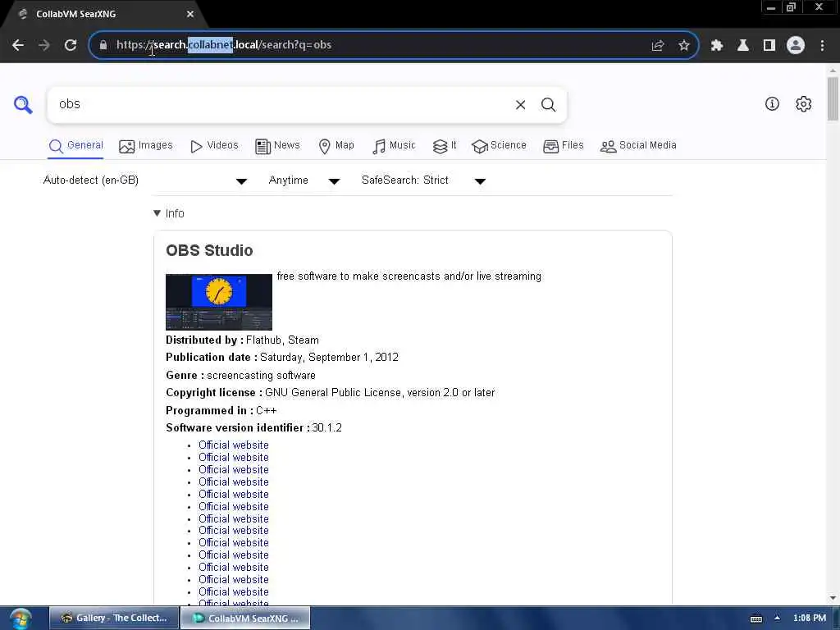Collapse the Info section

coord(169,213)
